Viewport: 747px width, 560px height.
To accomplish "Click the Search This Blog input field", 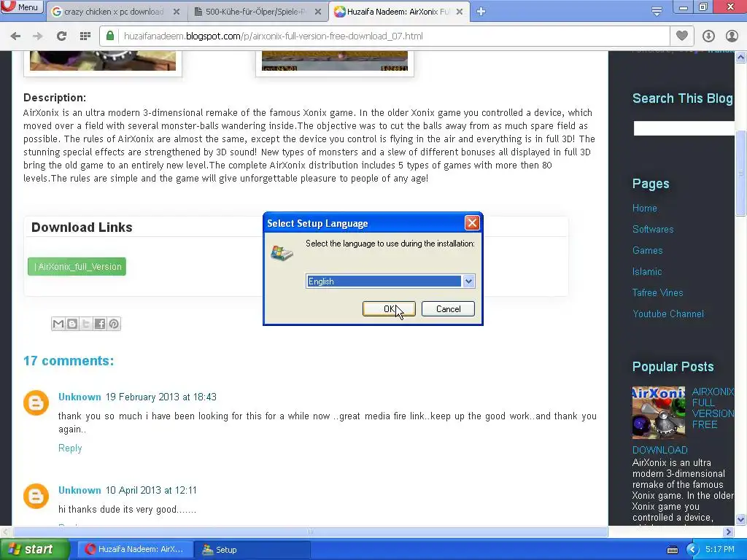I will (684, 128).
